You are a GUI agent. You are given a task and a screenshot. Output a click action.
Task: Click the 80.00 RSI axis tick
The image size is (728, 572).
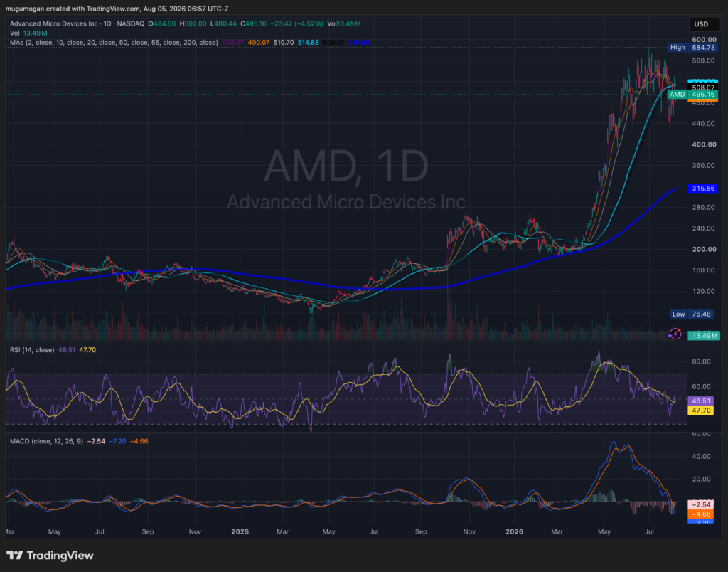pos(701,361)
